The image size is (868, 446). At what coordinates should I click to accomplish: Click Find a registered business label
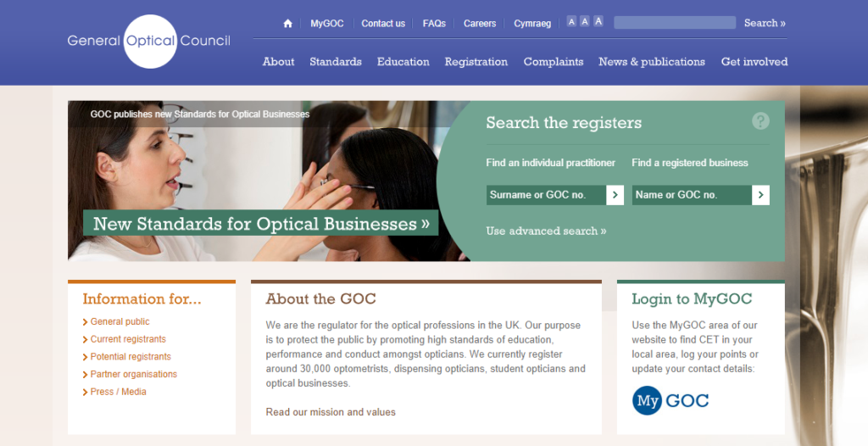[x=690, y=163]
